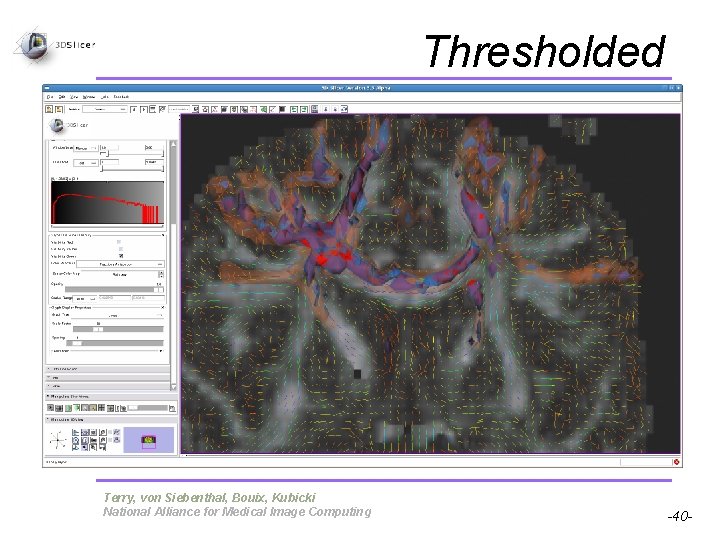Click the glyph color map stepper arrows

[x=161, y=274]
